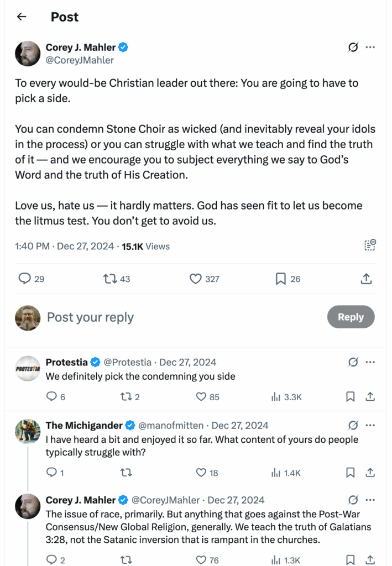Screen dimensions: 392x566
Task: Click the Post your reply input field
Action: pyautogui.click(x=90, y=317)
